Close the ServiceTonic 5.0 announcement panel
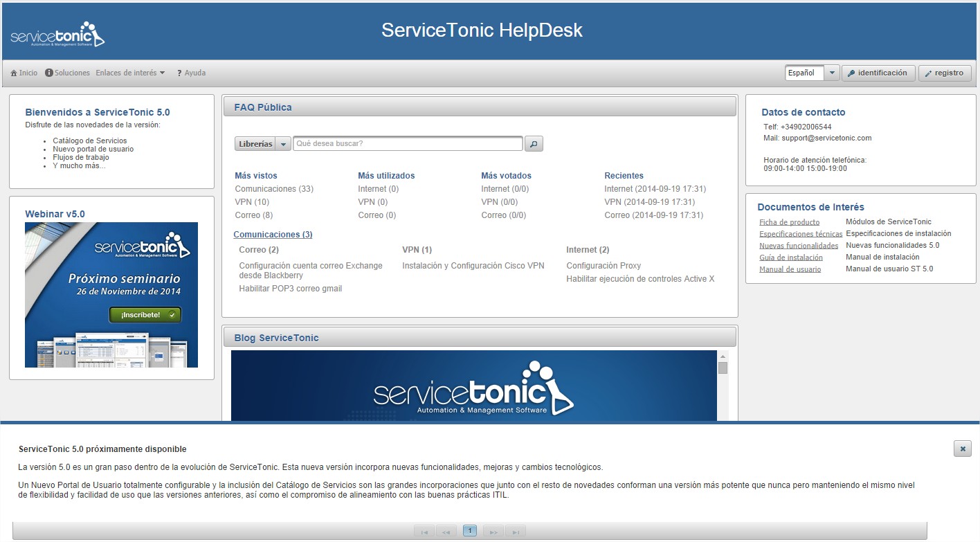Image resolution: width=980 pixels, height=542 pixels. tap(962, 449)
